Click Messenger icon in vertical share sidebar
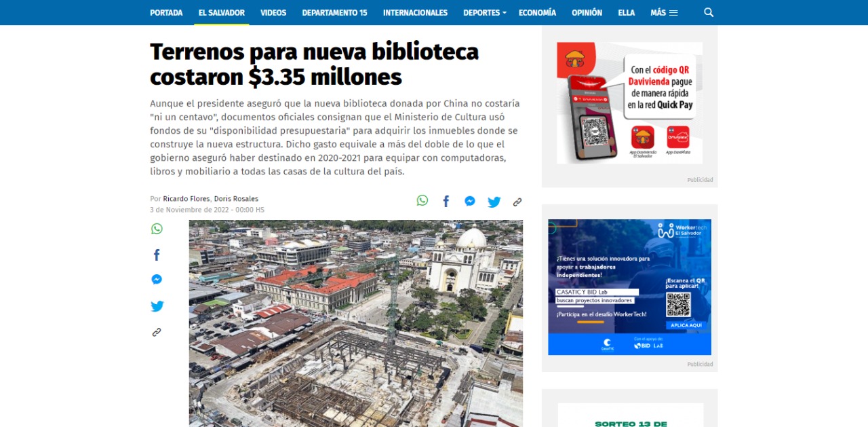Viewport: 868px width, 427px height. (x=157, y=280)
